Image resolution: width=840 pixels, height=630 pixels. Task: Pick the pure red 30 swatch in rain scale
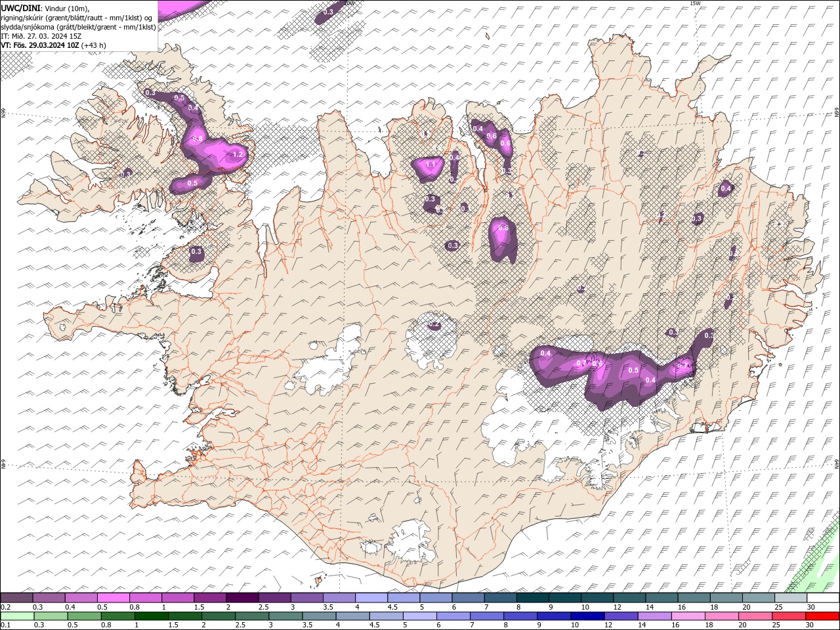coord(823,616)
